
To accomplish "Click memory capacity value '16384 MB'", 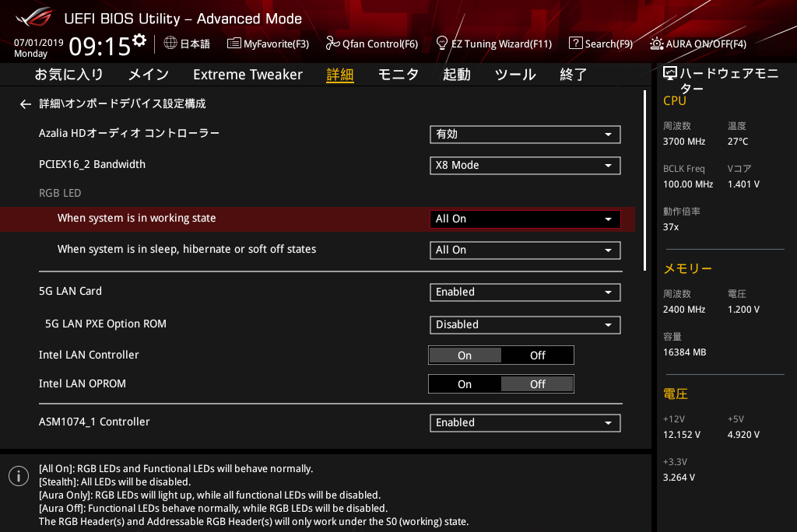I will click(x=685, y=352).
